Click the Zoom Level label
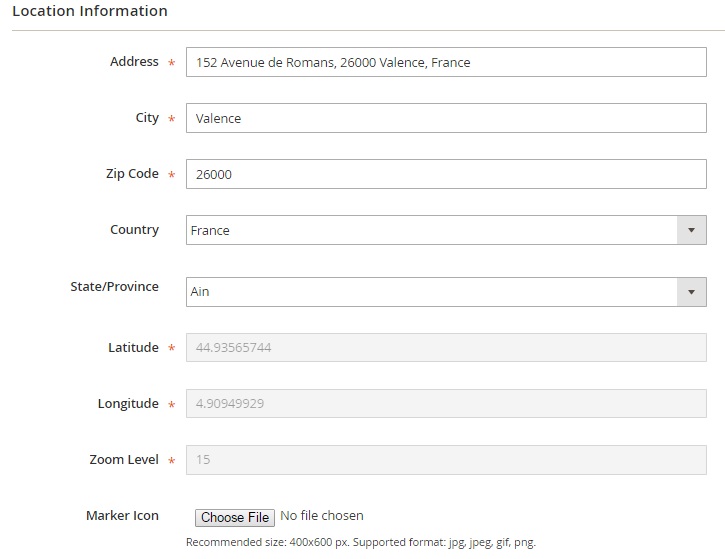The image size is (725, 559). click(124, 460)
